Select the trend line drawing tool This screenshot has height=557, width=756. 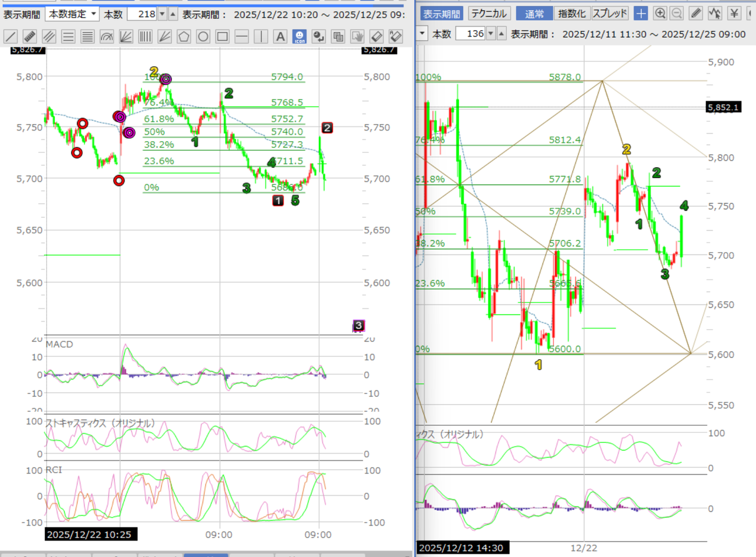(x=11, y=37)
